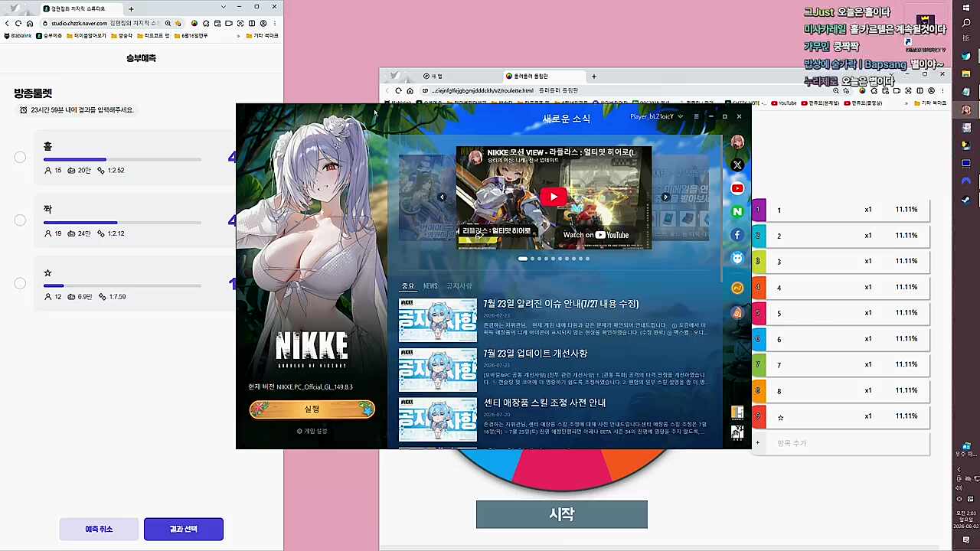Select the 짝 prediction radio button
The height and width of the screenshot is (551, 980).
coord(20,220)
